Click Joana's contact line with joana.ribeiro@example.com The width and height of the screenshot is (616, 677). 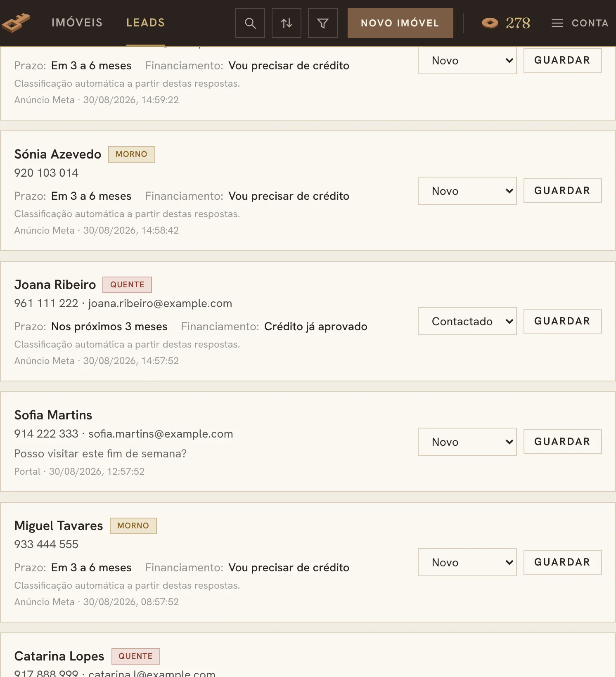123,303
